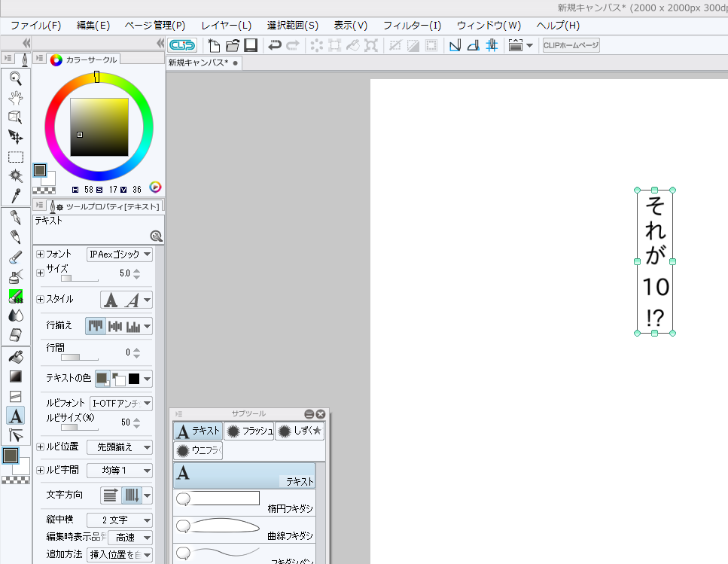Select the フラッシュ sub tool group
The image size is (728, 564).
(248, 431)
